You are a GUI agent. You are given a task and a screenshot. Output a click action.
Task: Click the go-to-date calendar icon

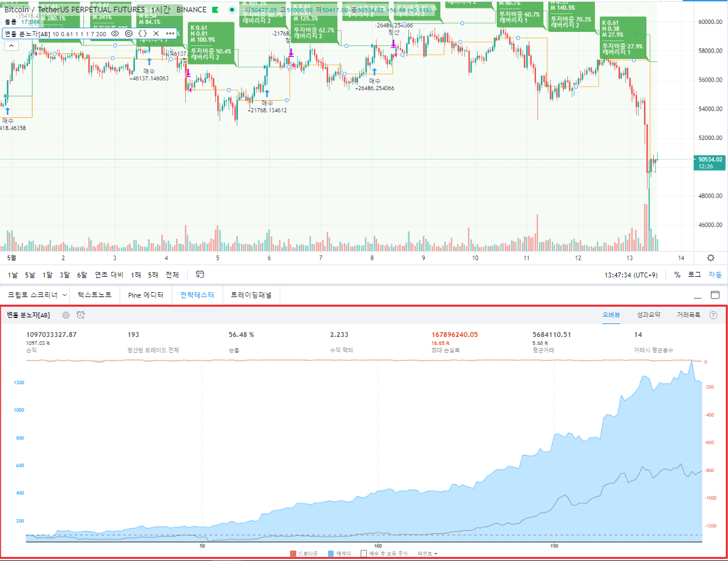pos(200,274)
